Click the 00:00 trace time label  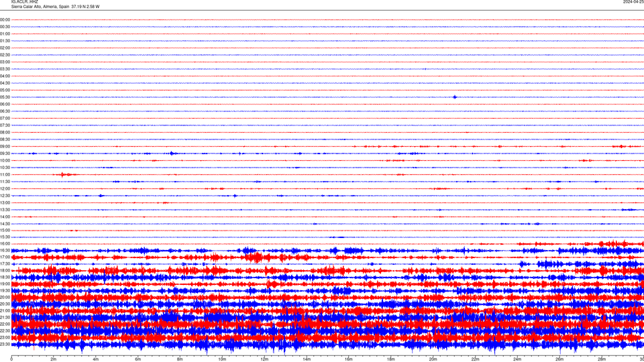[x=5, y=19]
